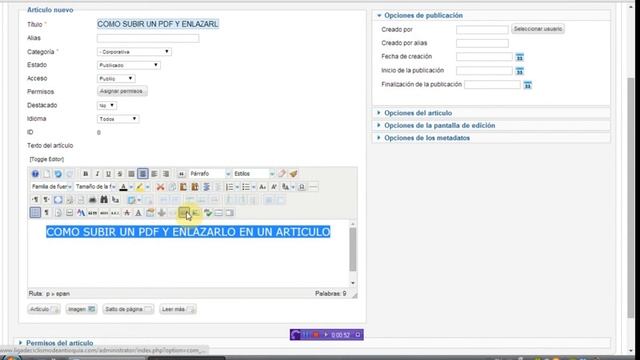Click the Insert/Edit link icon
Image resolution: width=640 pixels, height=360 pixels.
[184, 213]
